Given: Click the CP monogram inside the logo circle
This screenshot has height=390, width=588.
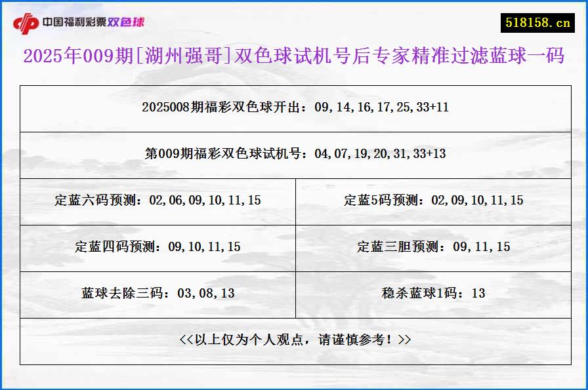Looking at the screenshot, I should [x=27, y=22].
